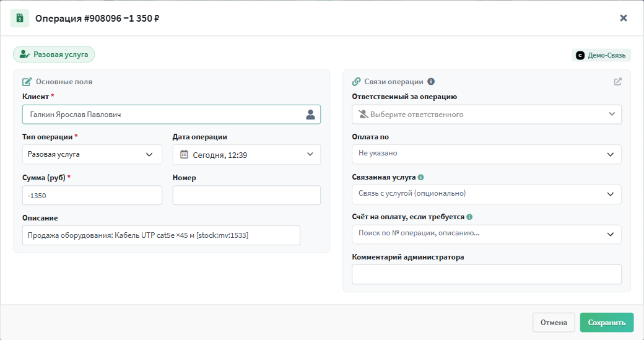The width and height of the screenshot is (644, 340).
Task: Click the Клиент input field
Action: (172, 114)
